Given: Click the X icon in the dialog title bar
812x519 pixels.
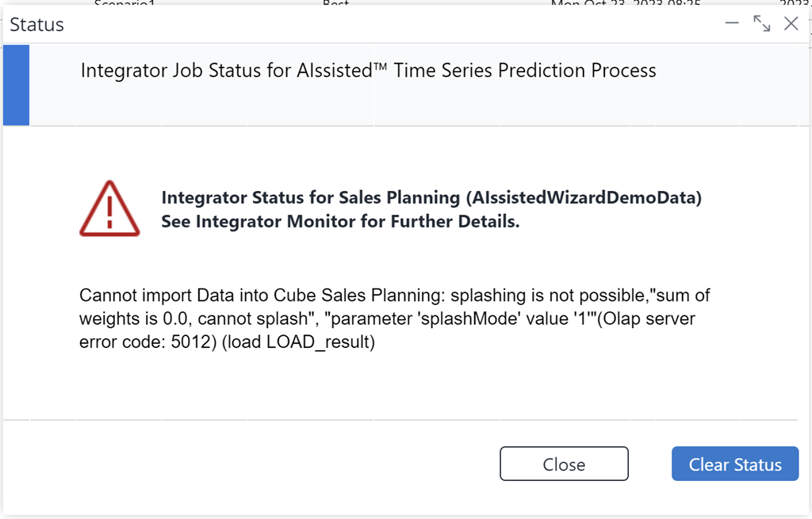Looking at the screenshot, I should tap(791, 24).
